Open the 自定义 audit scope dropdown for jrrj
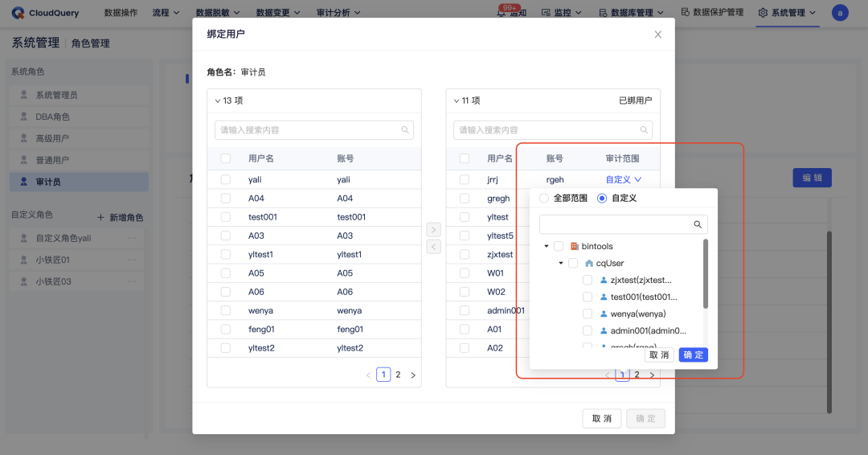The image size is (868, 455). tap(624, 179)
